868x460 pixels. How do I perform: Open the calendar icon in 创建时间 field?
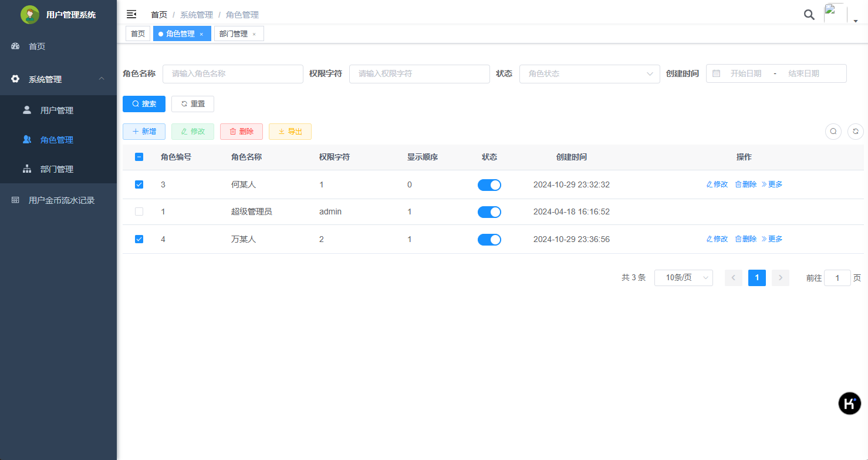coord(716,73)
